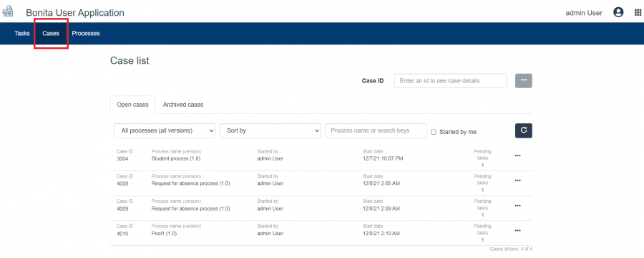The height and width of the screenshot is (258, 644).
Task: Click Request for absence process of case 4009
Action: pyautogui.click(x=190, y=209)
